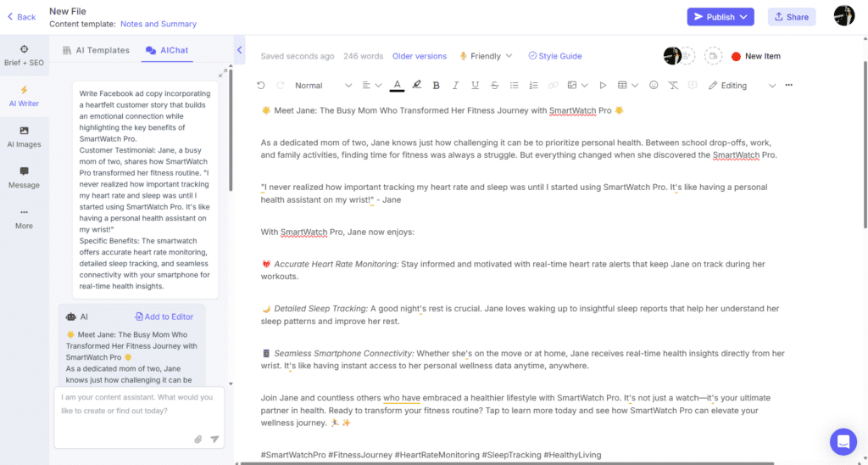The height and width of the screenshot is (465, 868).
Task: Click the add collaborator icon
Action: coord(687,56)
